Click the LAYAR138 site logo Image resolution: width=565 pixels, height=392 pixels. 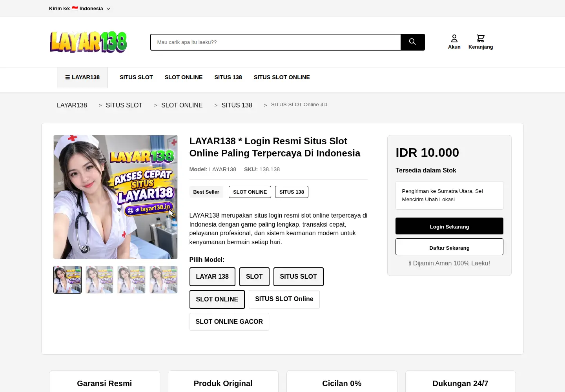(88, 42)
